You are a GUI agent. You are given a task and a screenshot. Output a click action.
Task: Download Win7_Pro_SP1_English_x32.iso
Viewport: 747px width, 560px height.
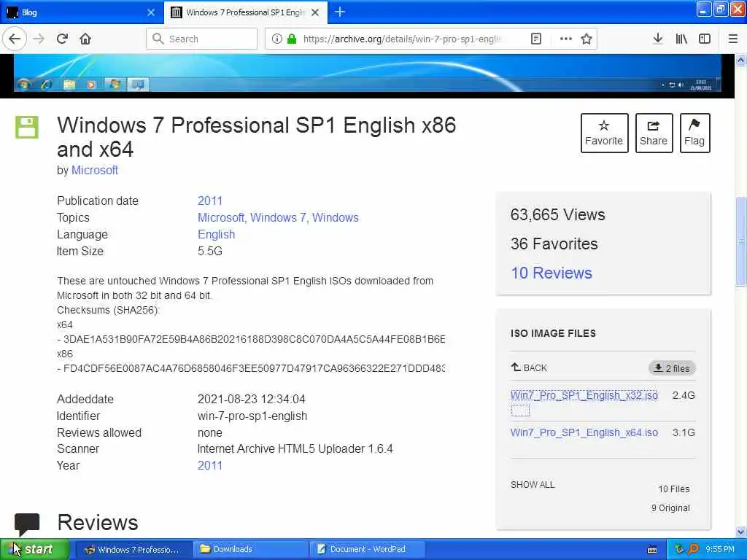(584, 395)
